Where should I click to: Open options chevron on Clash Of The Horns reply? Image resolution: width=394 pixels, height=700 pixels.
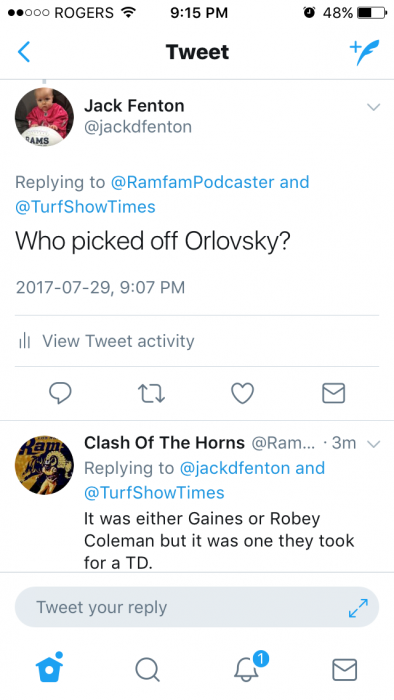point(373,444)
